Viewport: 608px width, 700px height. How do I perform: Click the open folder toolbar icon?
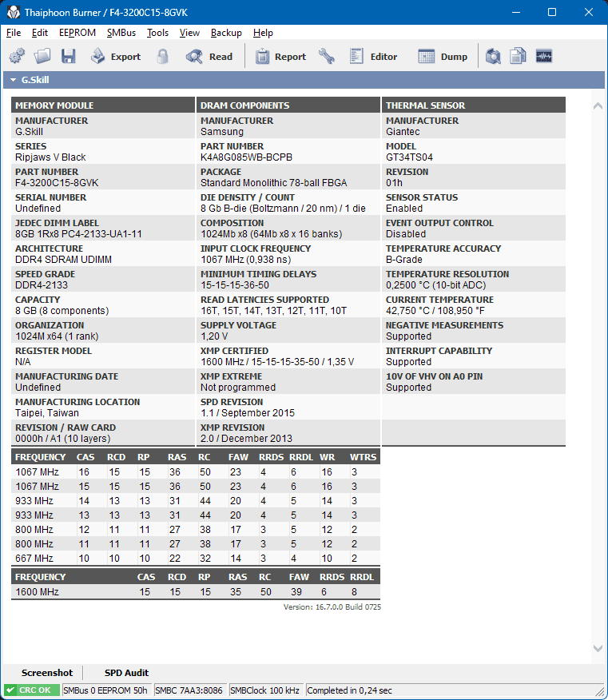coord(42,57)
